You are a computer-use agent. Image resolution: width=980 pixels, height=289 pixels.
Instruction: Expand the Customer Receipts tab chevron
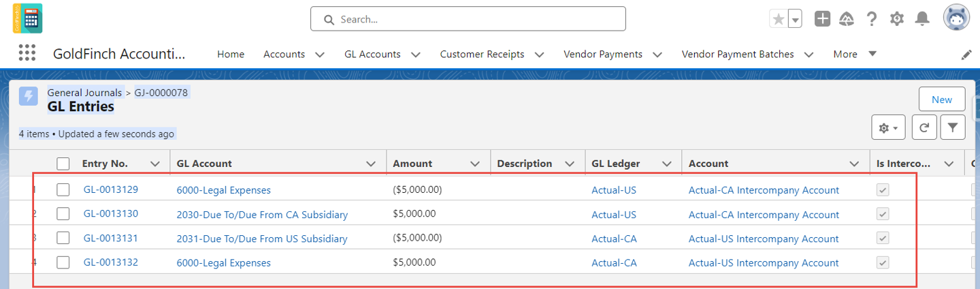click(539, 55)
